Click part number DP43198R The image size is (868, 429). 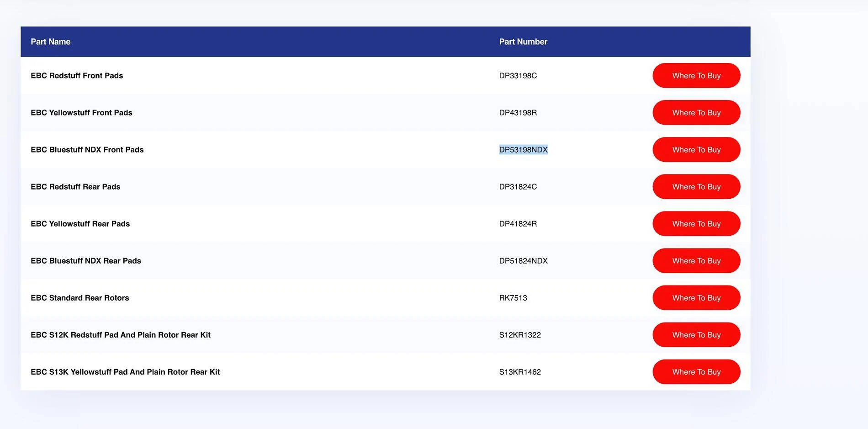point(518,112)
